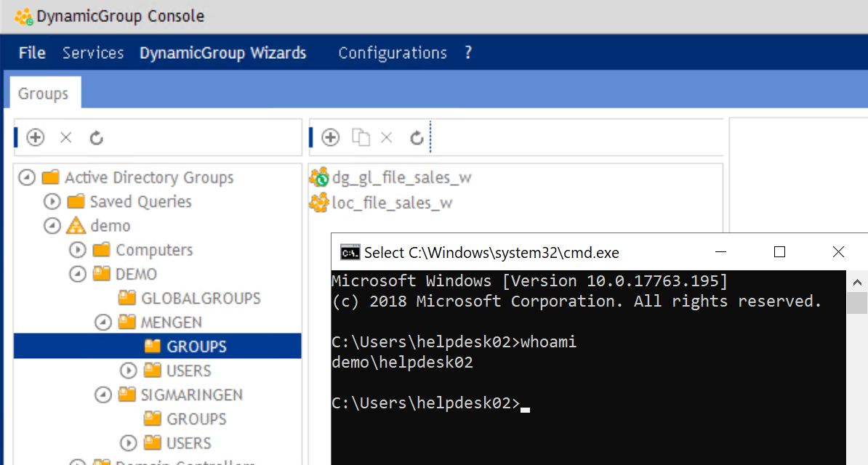Click the 'DynamicGroup Console' window title text
Image resolution: width=868 pixels, height=465 pixels.
coord(121,17)
